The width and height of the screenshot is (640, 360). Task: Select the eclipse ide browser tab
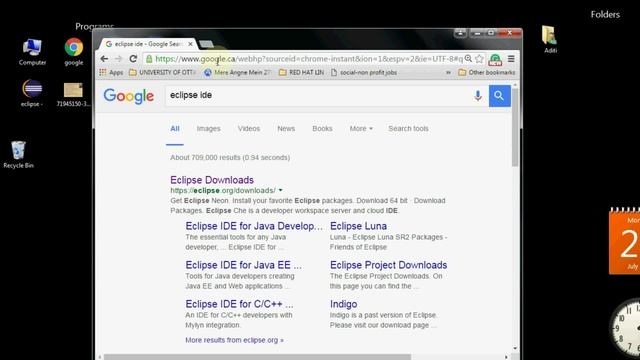pyautogui.click(x=147, y=44)
